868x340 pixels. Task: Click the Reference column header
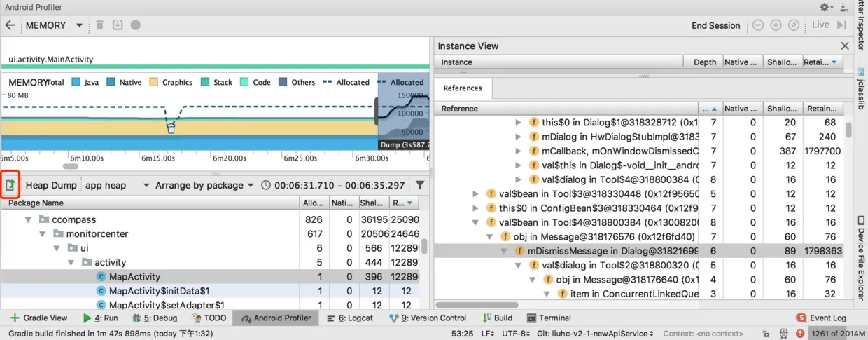coord(566,109)
